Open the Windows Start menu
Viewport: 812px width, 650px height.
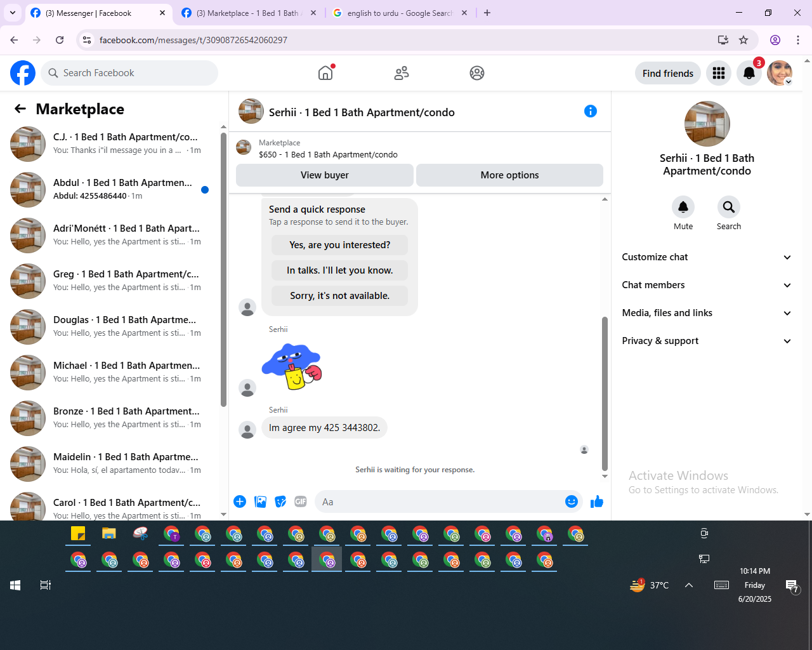tap(15, 585)
